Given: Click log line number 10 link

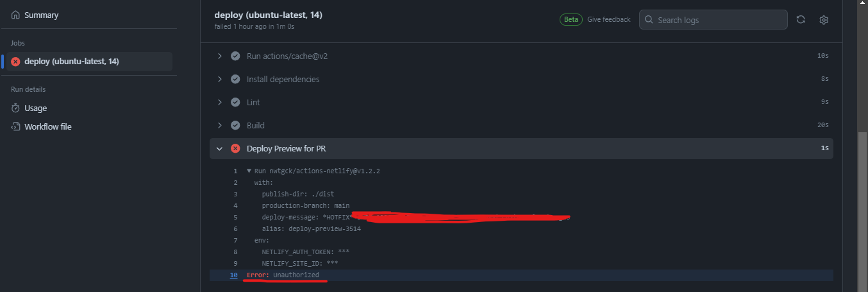Looking at the screenshot, I should tap(234, 275).
